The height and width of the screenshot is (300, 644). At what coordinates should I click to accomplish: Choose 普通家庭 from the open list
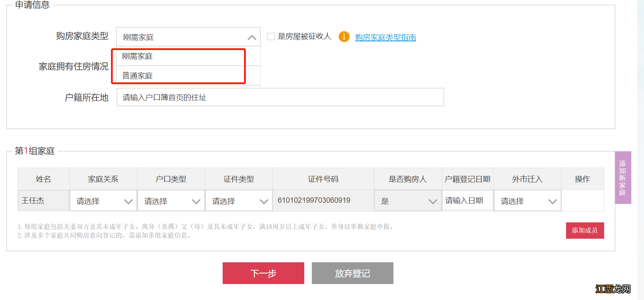[188, 75]
